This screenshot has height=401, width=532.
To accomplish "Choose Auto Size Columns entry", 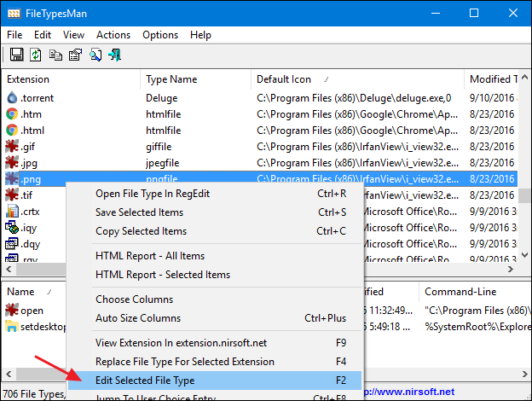I will coord(137,318).
